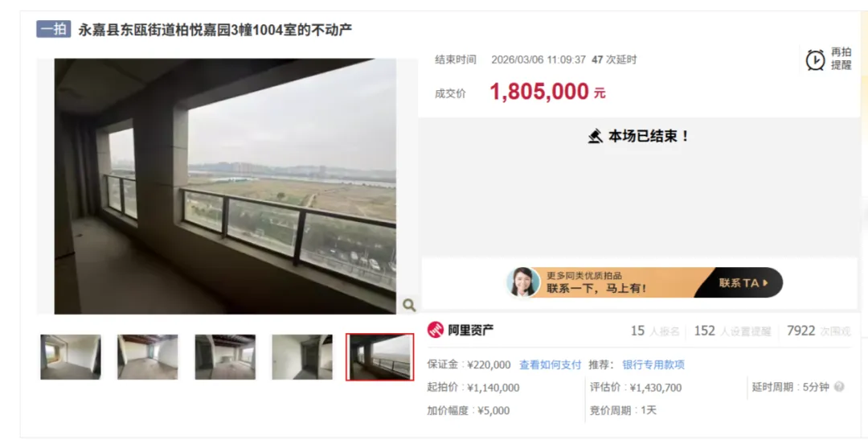Image resolution: width=868 pixels, height=444 pixels.
Task: View the third room thumbnail
Action: 225,357
